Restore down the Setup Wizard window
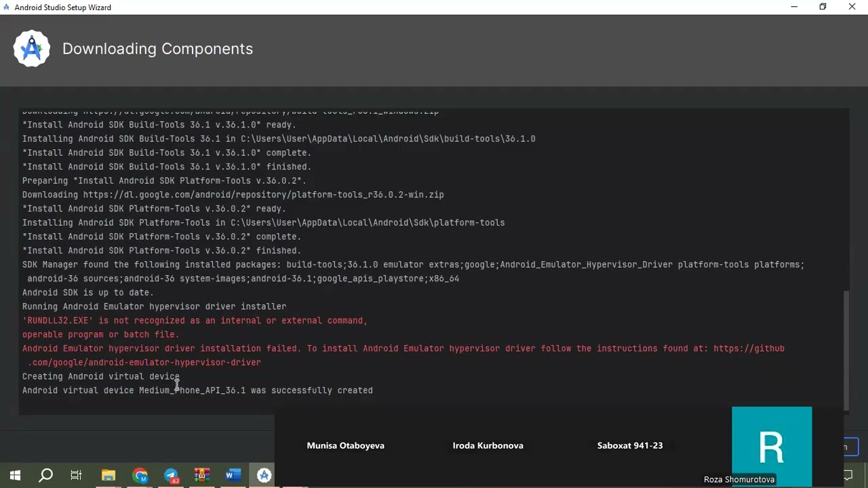Viewport: 868px width, 488px height. [823, 7]
